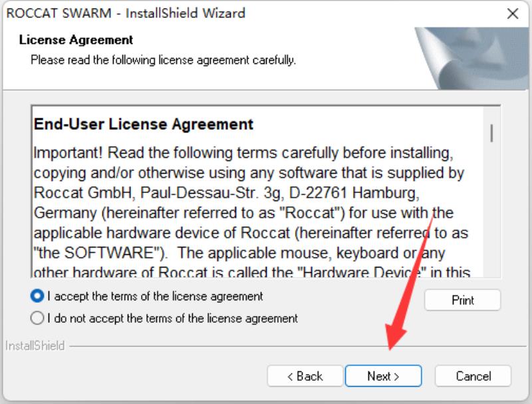
Task: Click the 'Please read the following' instruction text
Action: (x=163, y=60)
